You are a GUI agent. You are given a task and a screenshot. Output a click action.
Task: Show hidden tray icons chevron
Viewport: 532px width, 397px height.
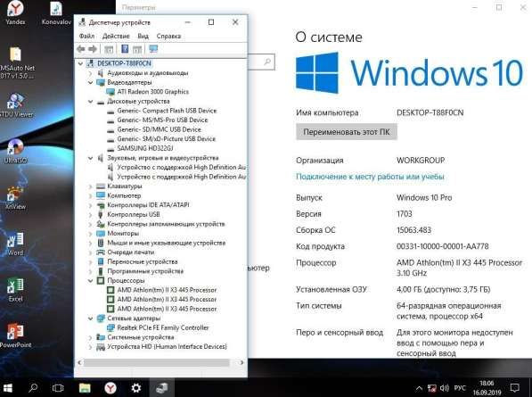(x=420, y=388)
